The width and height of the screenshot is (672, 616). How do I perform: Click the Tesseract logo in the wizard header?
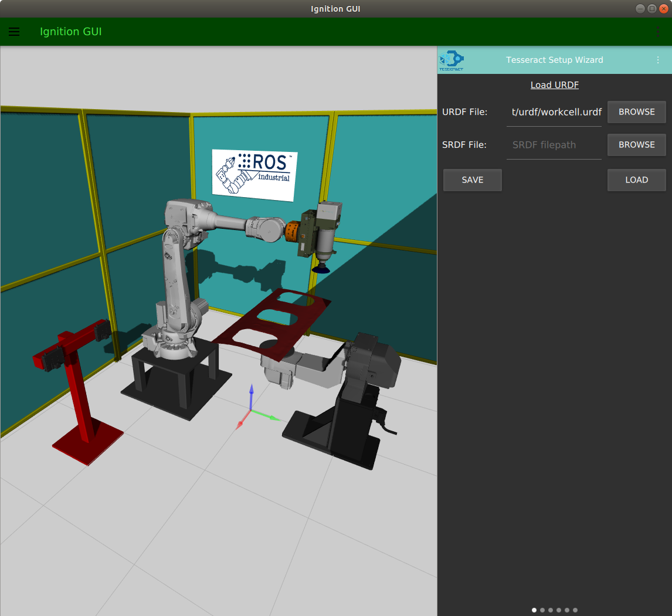[452, 60]
